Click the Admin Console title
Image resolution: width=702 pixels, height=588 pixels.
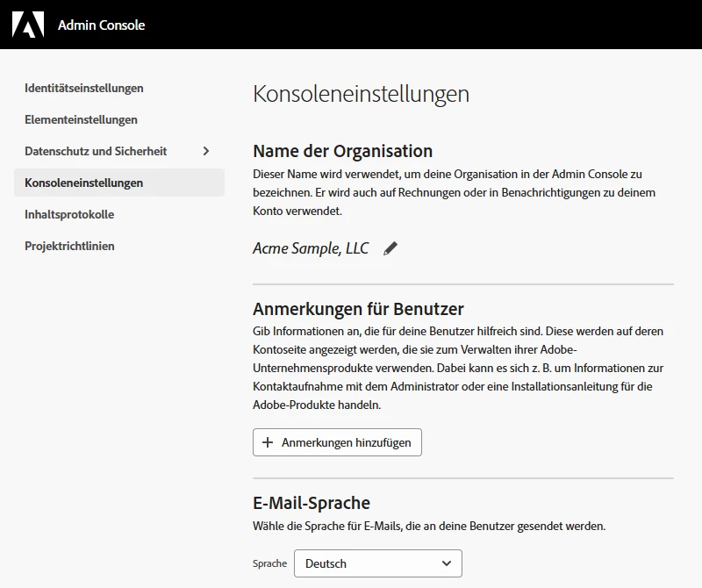pyautogui.click(x=101, y=25)
